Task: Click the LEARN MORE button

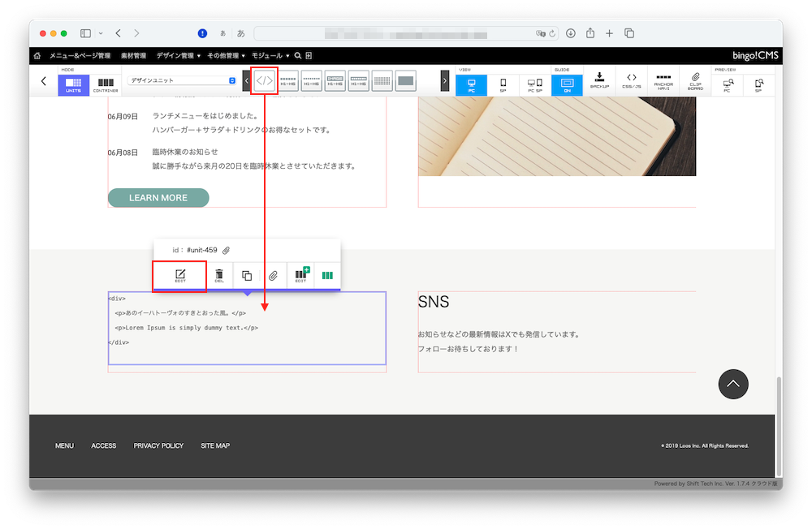Action: pos(158,197)
